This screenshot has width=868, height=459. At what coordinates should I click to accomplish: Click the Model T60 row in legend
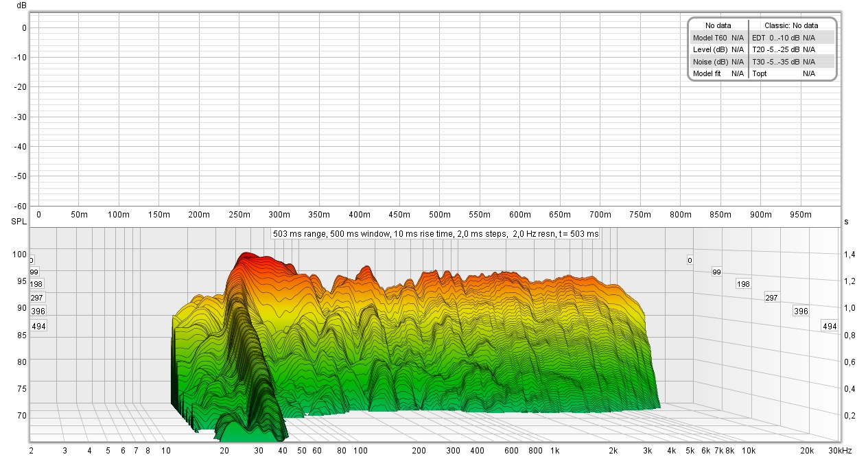coord(718,38)
